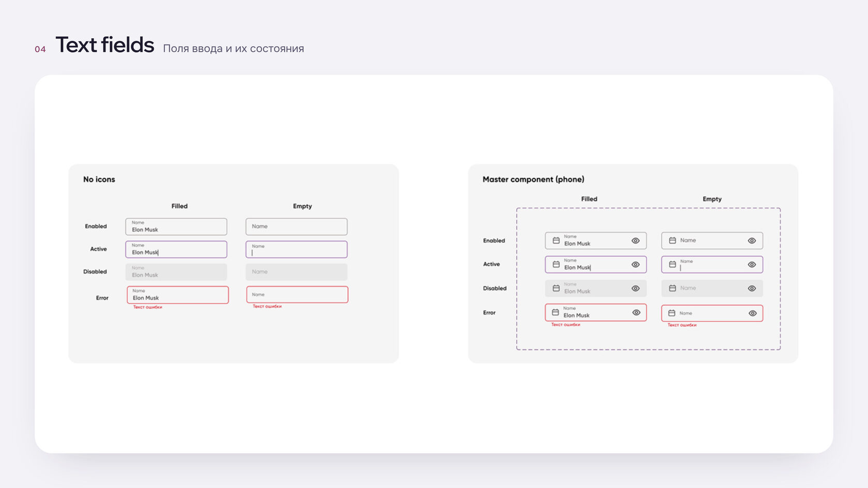
Task: Click calendar icon in Master Enabled Empty field
Action: [672, 240]
